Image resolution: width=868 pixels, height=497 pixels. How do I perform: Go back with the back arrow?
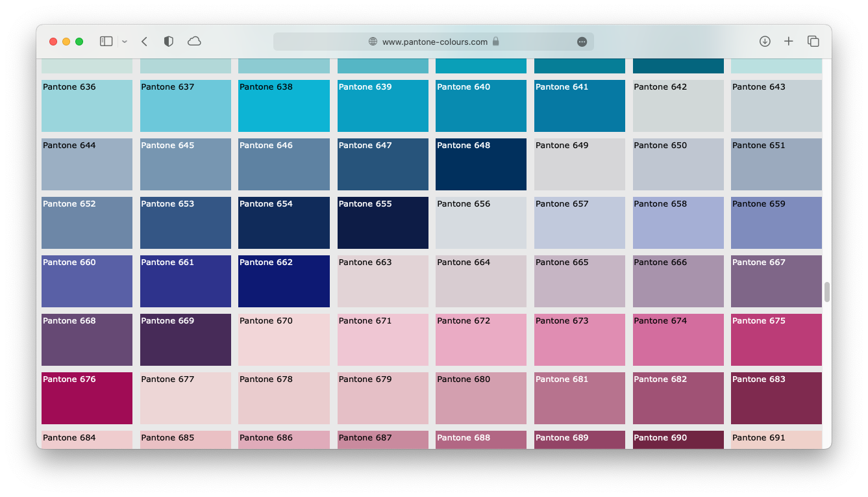click(144, 42)
